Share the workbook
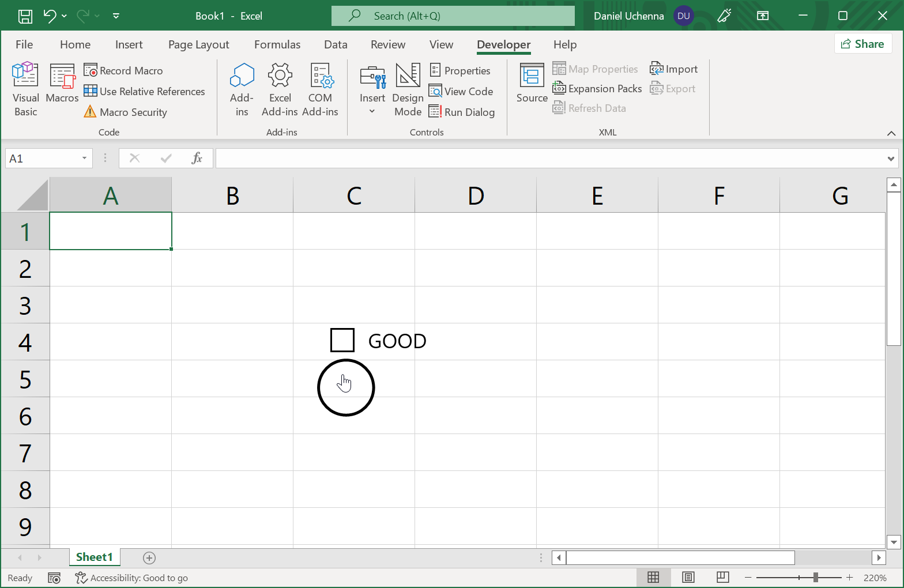 [x=863, y=44]
